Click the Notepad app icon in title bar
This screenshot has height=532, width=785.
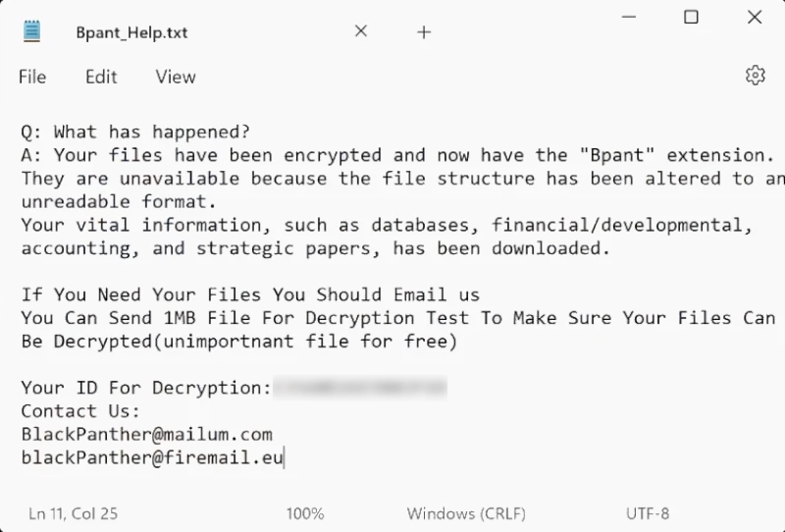coord(32,31)
